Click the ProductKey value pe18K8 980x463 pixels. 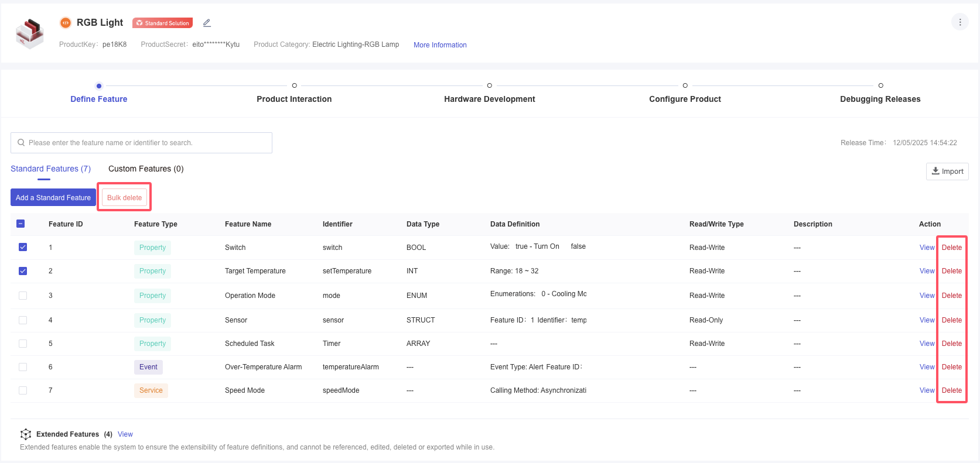click(114, 44)
